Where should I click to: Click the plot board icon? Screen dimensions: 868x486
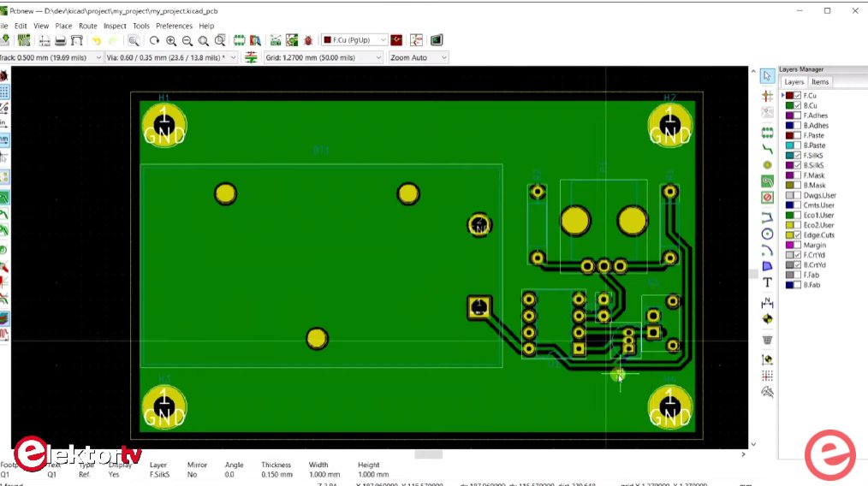[x=77, y=40]
